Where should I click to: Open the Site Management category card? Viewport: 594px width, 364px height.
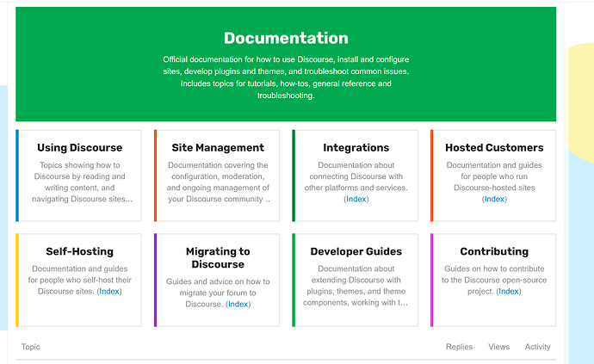pyautogui.click(x=217, y=176)
